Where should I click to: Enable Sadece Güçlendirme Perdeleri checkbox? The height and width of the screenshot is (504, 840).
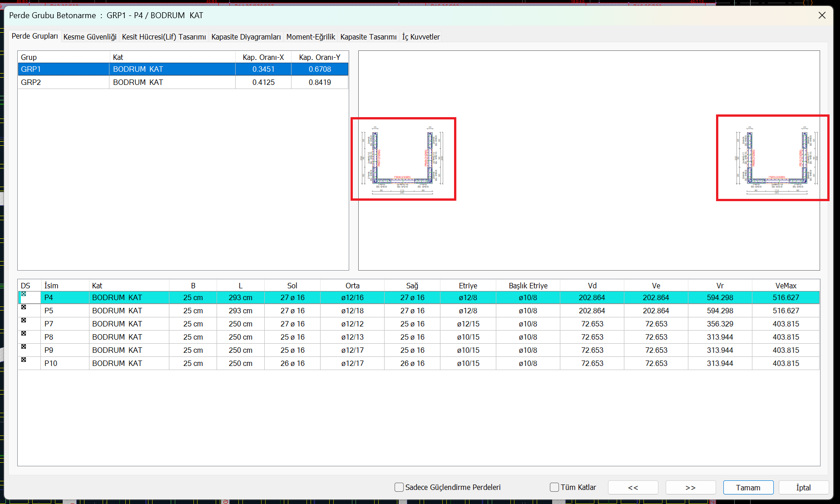click(399, 487)
